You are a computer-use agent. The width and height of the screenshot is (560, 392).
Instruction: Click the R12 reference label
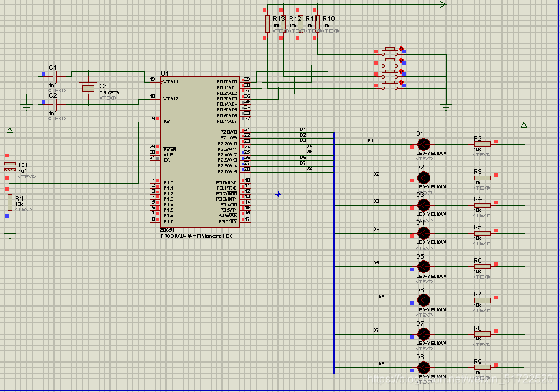296,19
